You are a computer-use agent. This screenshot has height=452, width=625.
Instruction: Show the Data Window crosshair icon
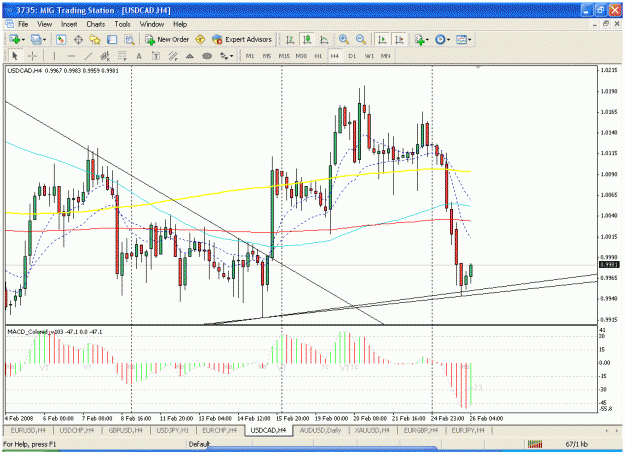(78, 39)
